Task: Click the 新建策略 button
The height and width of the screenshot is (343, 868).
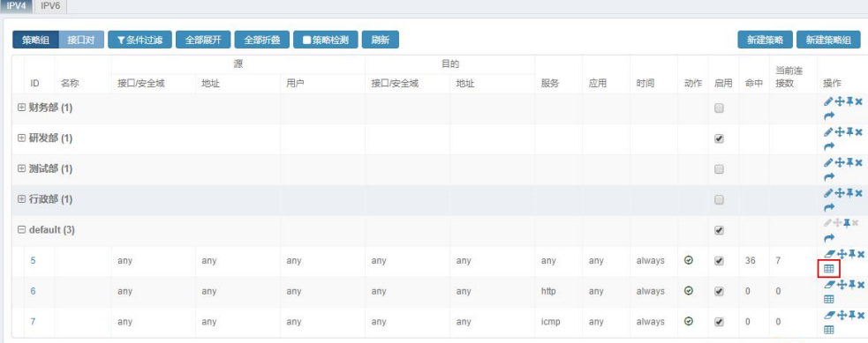Action: tap(765, 40)
